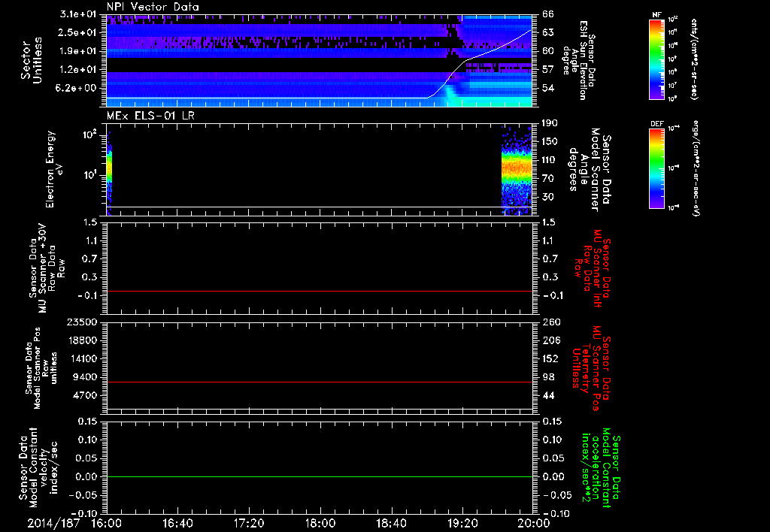Click the '190' scanner angle tick label

click(550, 123)
